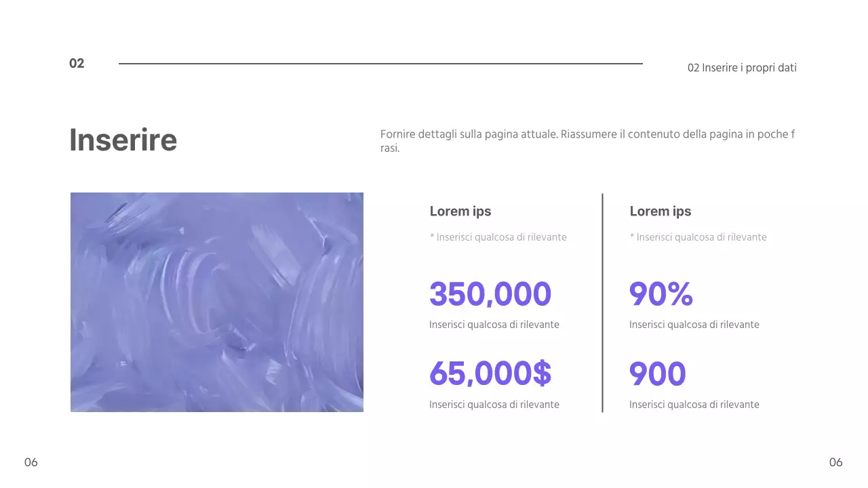Select the asterisk note above 90%
Screen dimensions: 868x488
698,237
